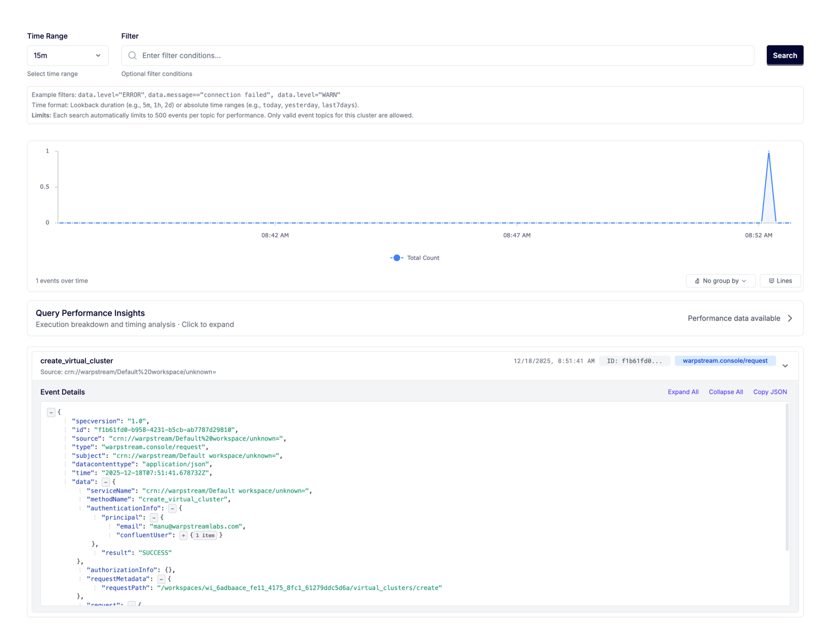Collapse the "authenticationInfo" JSON node
This screenshot has height=644, width=833.
point(172,508)
